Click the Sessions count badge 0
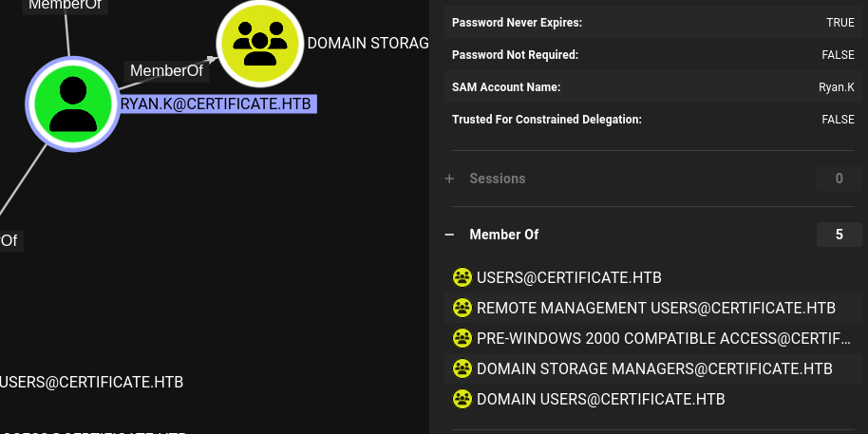 pyautogui.click(x=840, y=179)
